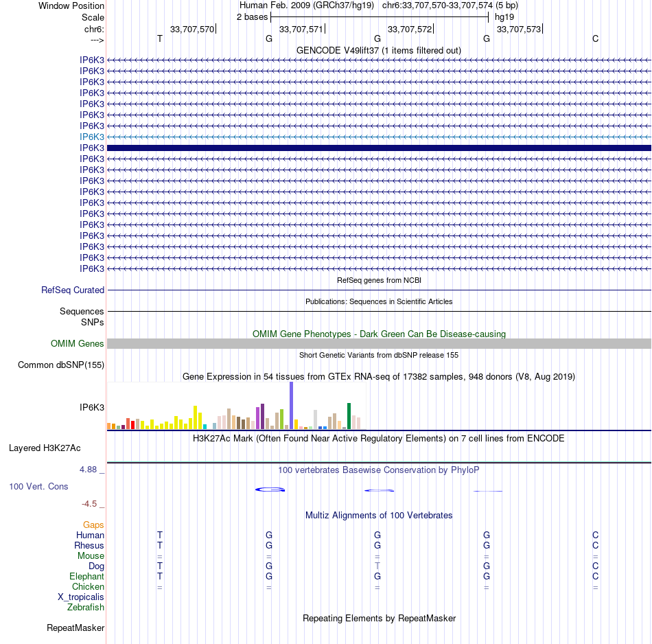Select the Sequences track label
Viewport: 652px width, 644px height.
coord(82,311)
